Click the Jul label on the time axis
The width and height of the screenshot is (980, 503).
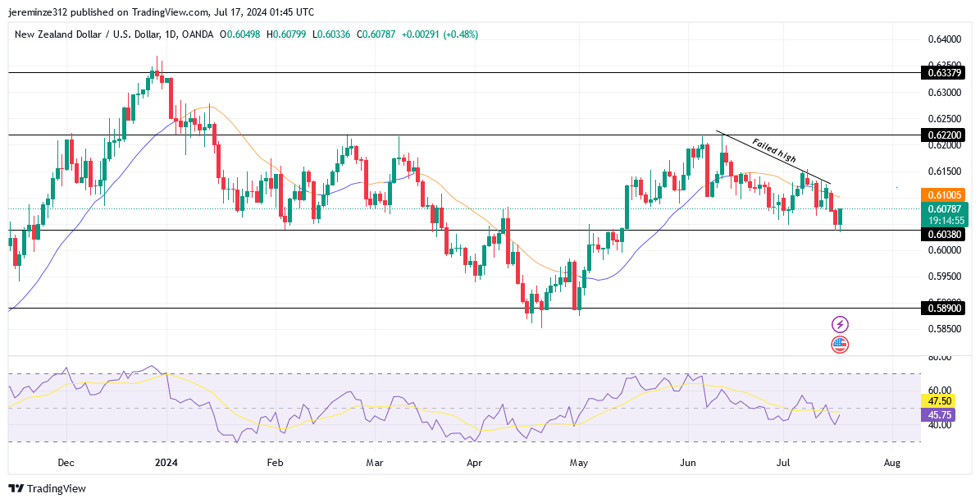(783, 463)
